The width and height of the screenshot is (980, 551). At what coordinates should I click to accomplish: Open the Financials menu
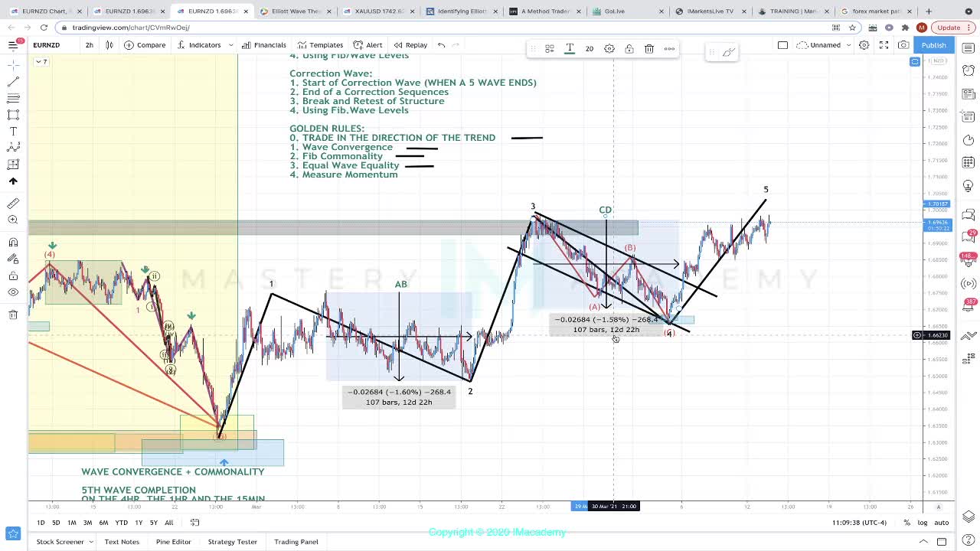[x=263, y=45]
